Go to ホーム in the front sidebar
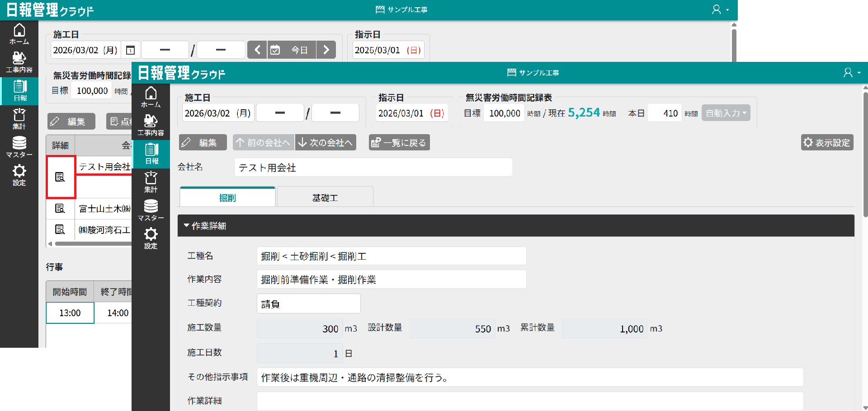Viewport: 868px width, 411px height. 151,97
